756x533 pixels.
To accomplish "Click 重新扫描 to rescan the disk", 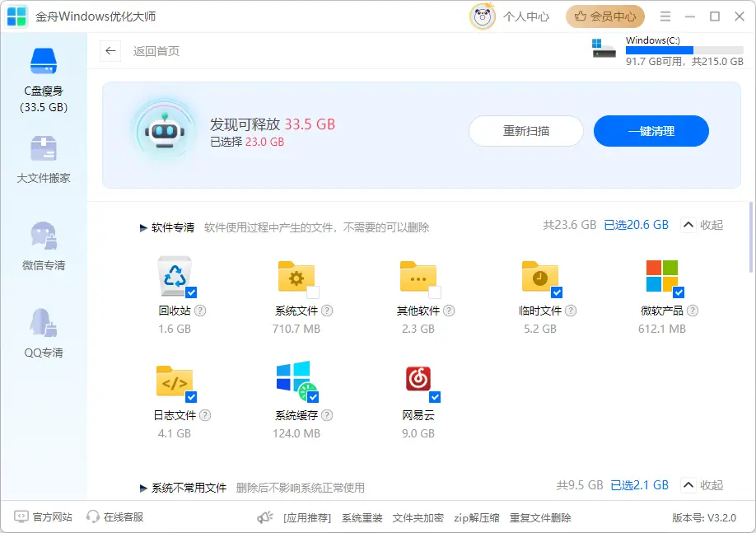I will [x=525, y=131].
